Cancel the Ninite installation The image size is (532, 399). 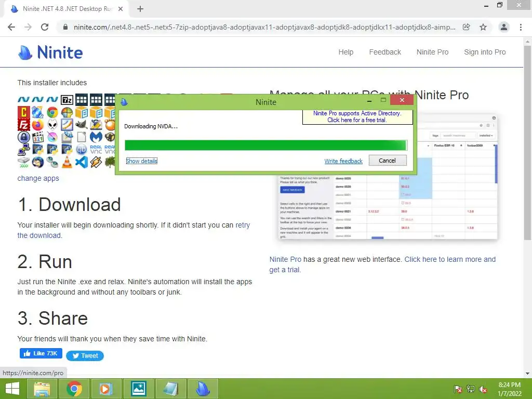pyautogui.click(x=388, y=161)
